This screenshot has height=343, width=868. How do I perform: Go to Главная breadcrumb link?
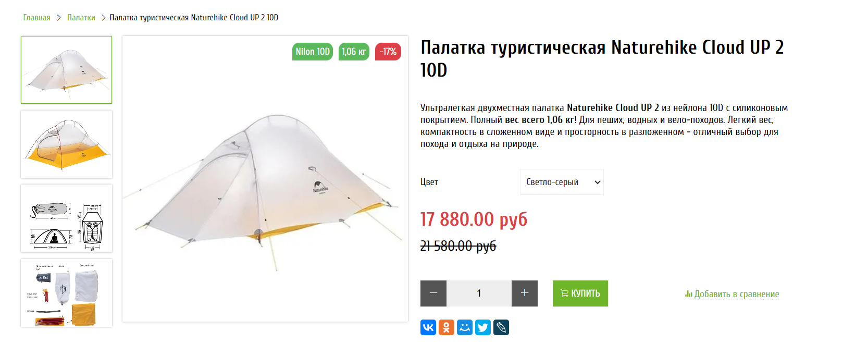(36, 18)
